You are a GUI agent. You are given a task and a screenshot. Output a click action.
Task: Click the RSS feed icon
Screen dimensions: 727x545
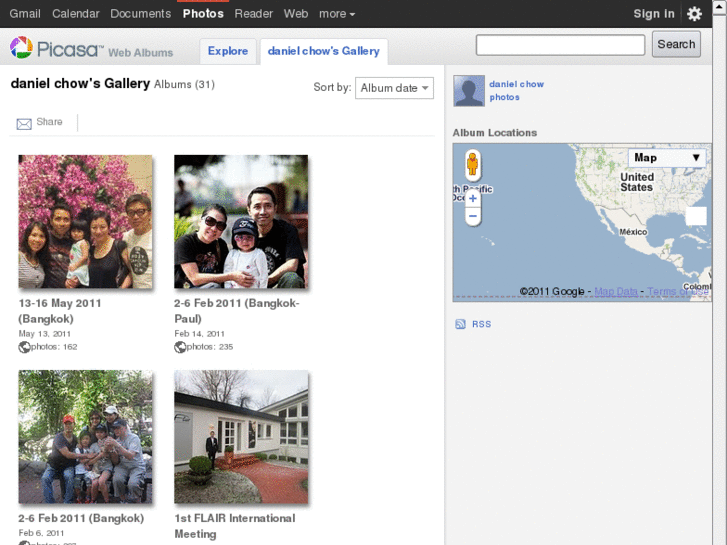point(460,324)
